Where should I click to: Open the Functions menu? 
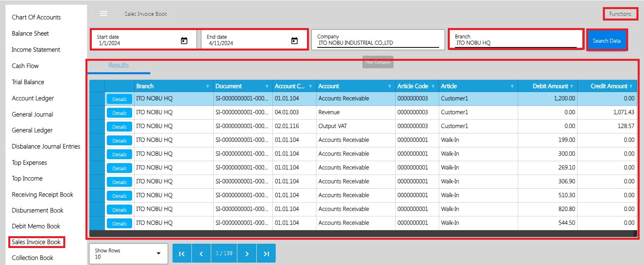point(620,14)
